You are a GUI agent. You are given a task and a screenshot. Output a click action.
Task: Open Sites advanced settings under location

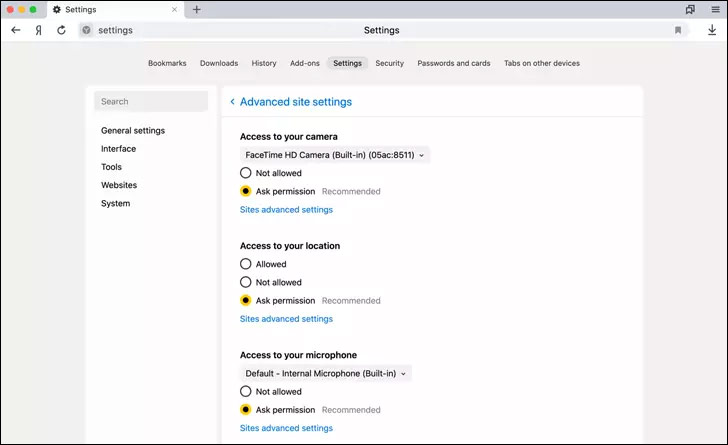[286, 319]
